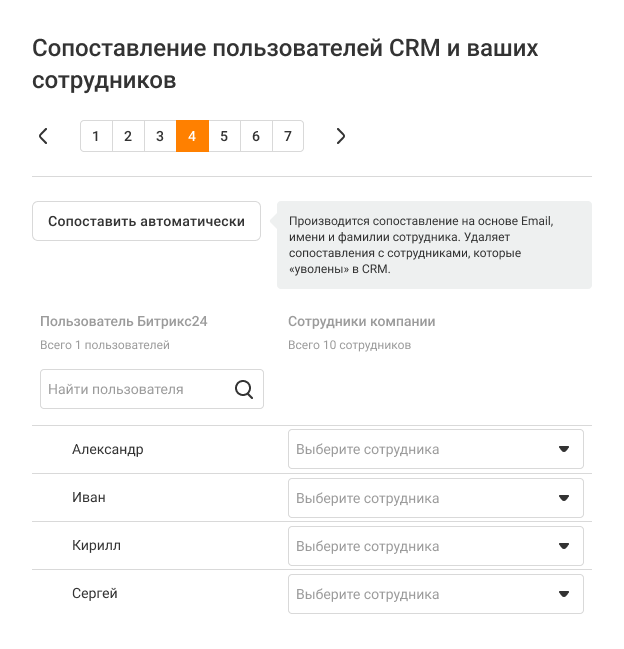Go to page 2
Viewport: 624px width, 649px height.
[x=128, y=136]
